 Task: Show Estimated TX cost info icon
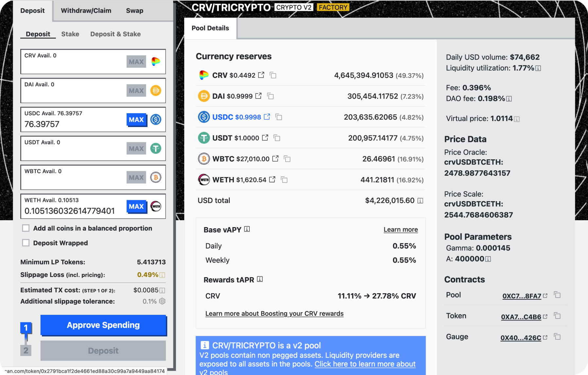click(x=162, y=291)
